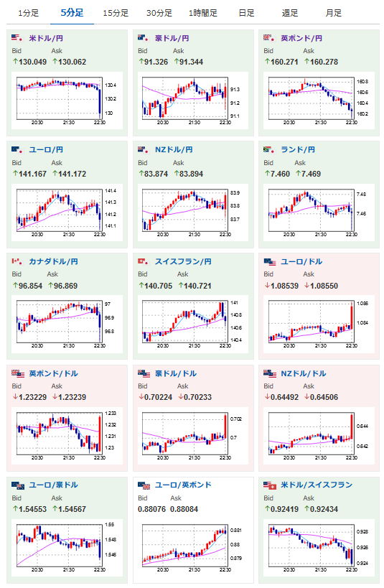Open the ユーロ/ドル currency pair link
Viewport: 384px width, 588px height.
[x=301, y=261]
